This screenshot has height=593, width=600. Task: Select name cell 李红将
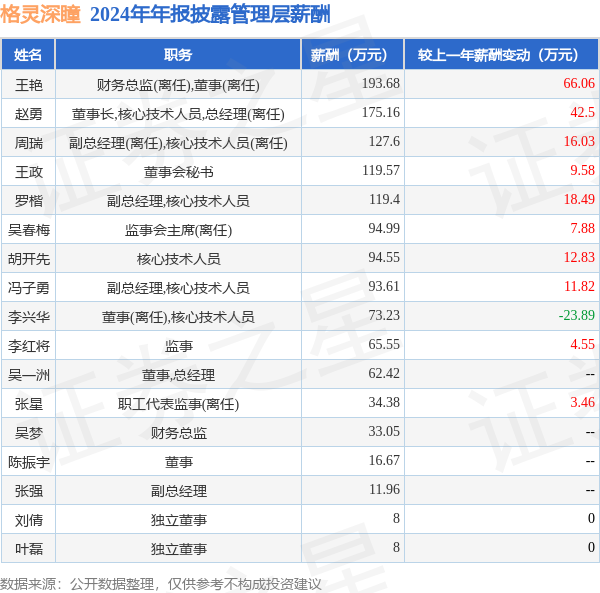29,346
